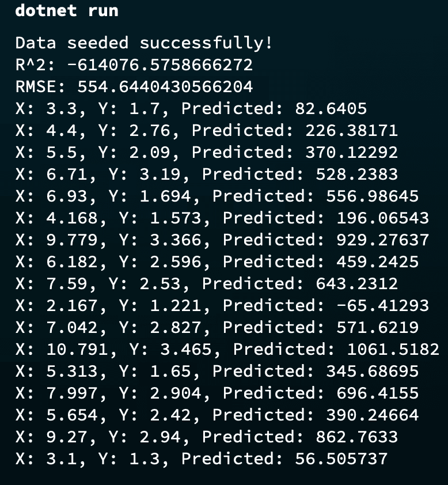Click the "Data seeded successfully!" message

click(144, 43)
